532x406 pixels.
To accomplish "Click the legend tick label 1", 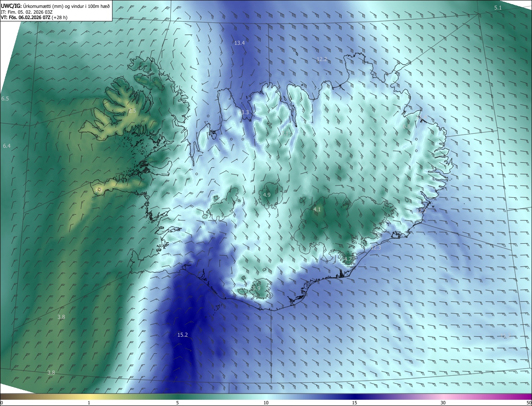I will coord(89,403).
